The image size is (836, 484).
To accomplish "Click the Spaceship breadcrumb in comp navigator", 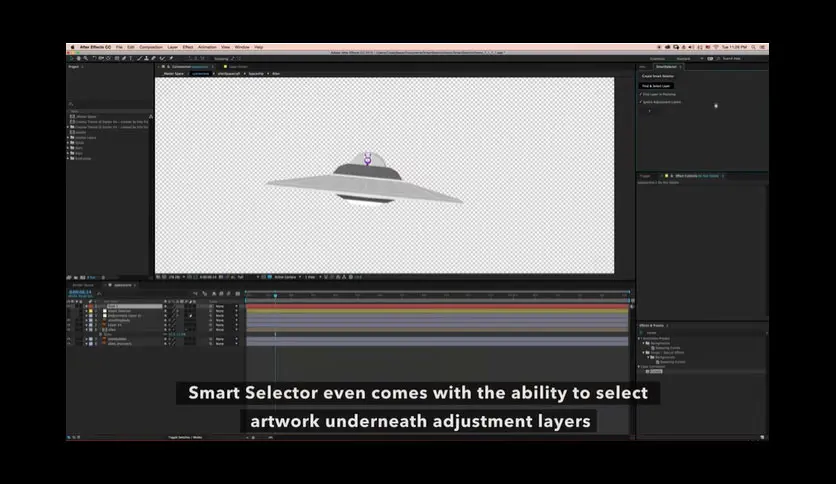I will 256,74.
